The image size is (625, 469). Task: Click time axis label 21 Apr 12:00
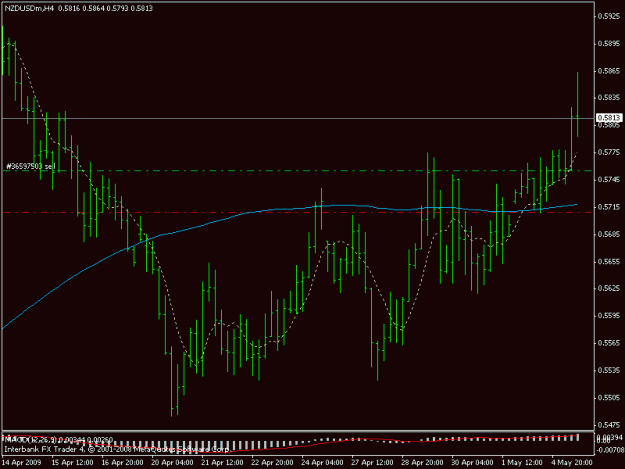[x=222, y=463]
